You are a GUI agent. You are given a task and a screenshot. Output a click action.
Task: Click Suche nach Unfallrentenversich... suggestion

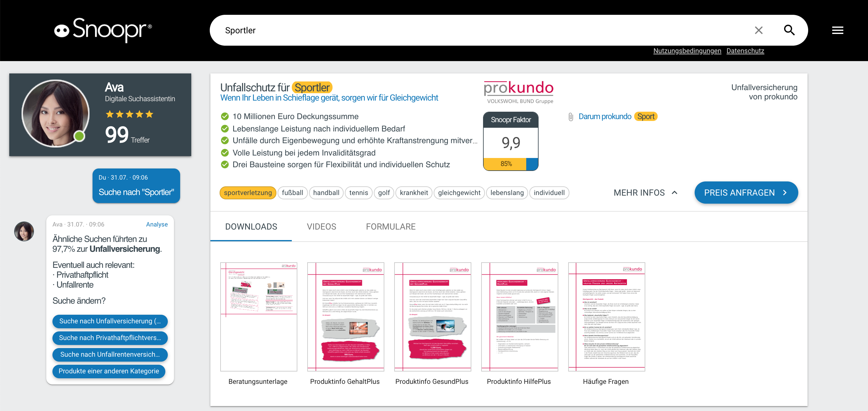tap(110, 354)
